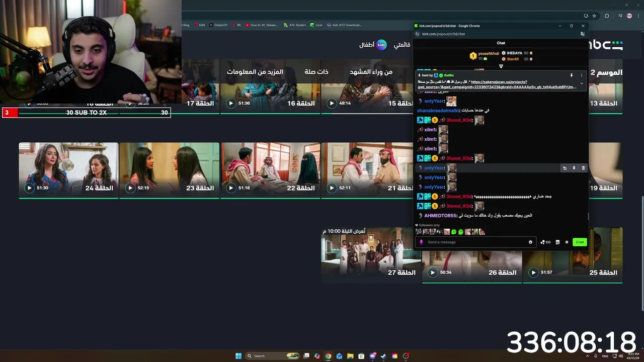Switch to المزيد من المعلومات tab

(x=255, y=72)
